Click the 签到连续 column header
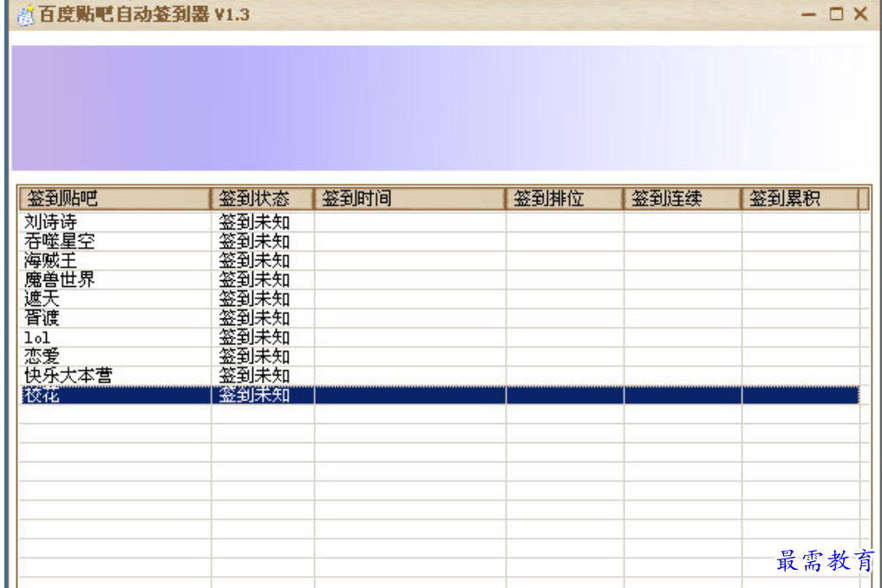 point(683,199)
